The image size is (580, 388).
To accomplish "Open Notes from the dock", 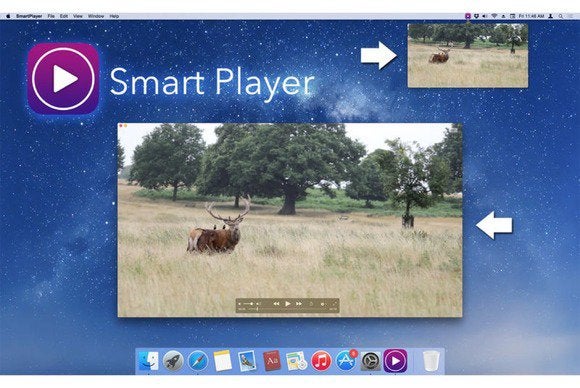I will pyautogui.click(x=223, y=361).
